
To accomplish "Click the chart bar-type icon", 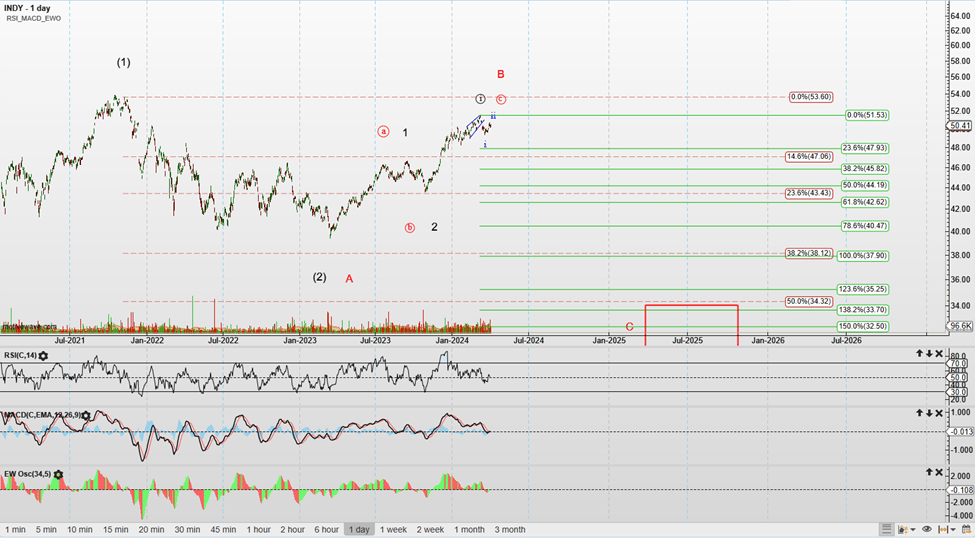I will [x=902, y=529].
